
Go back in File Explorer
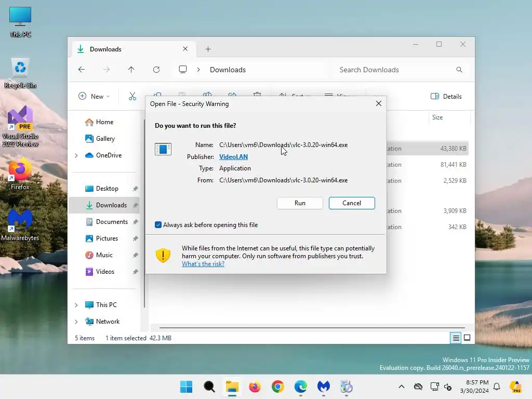coord(82,70)
